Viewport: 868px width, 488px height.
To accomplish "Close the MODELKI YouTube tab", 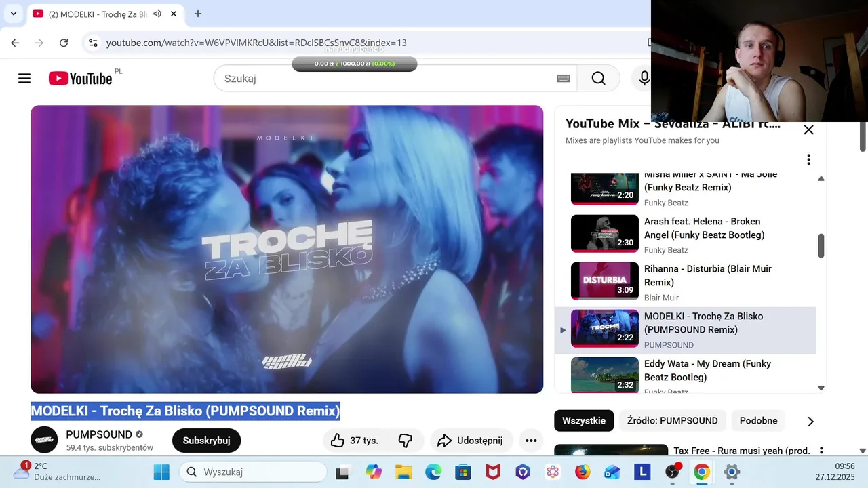I will [174, 14].
